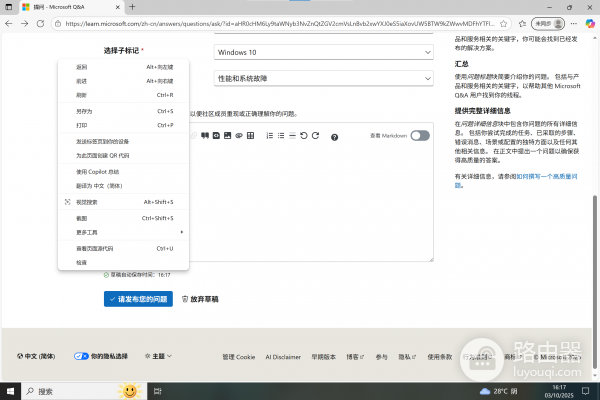
Task: Select 另存为 from the context menu
Action: [x=124, y=111]
